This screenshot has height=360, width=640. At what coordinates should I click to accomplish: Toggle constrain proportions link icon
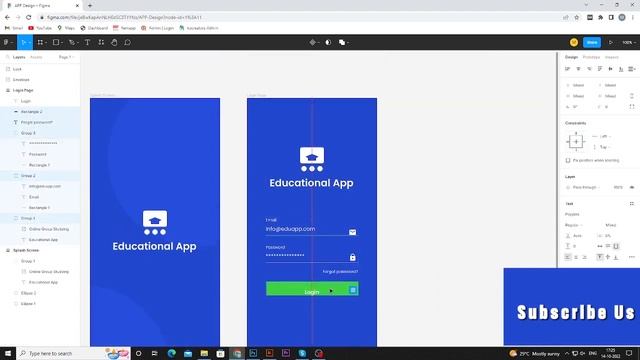pos(632,96)
